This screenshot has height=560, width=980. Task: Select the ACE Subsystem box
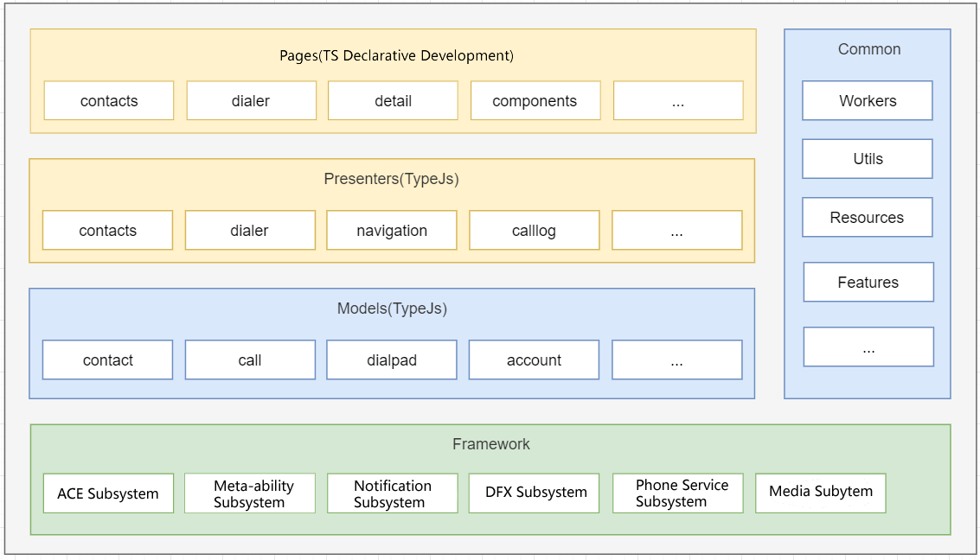coord(108,493)
